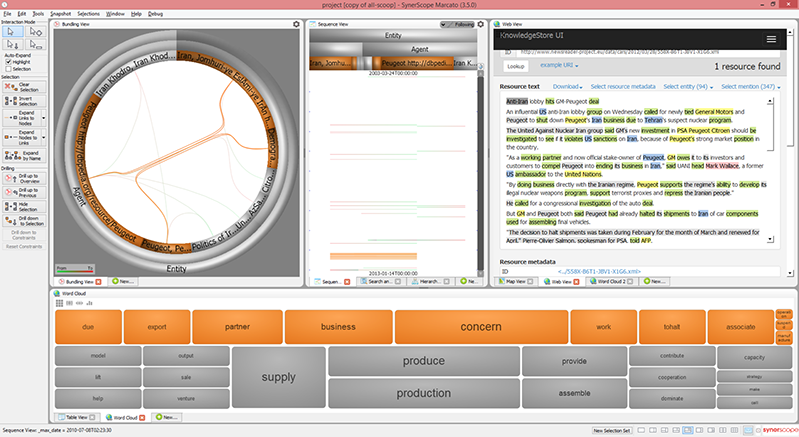799x437 pixels.
Task: Select the 'supply' word tile
Action: pos(278,377)
